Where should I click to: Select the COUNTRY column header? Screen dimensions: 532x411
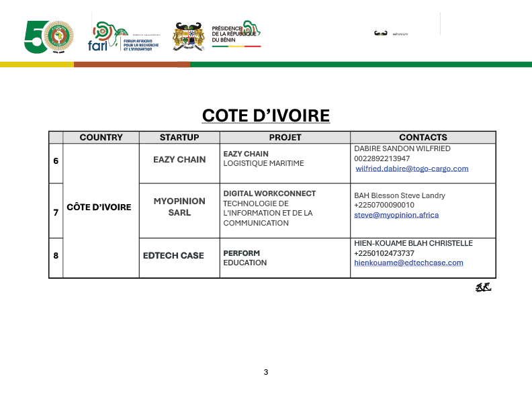tap(101, 137)
